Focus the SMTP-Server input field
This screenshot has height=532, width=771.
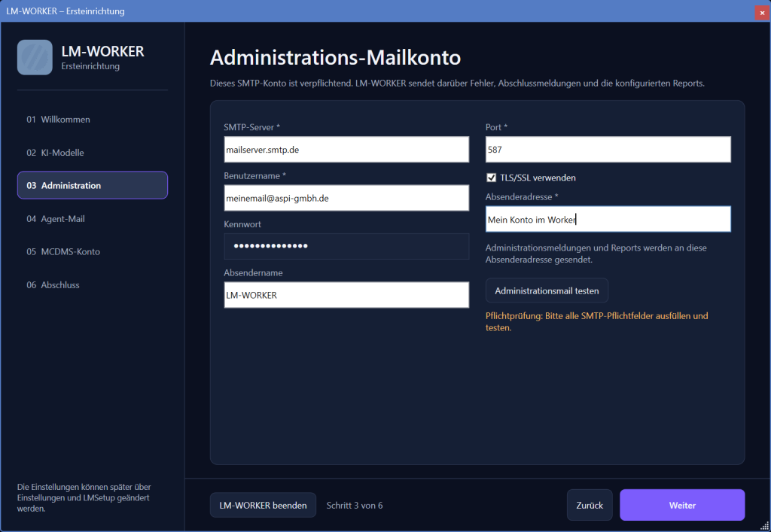point(346,149)
